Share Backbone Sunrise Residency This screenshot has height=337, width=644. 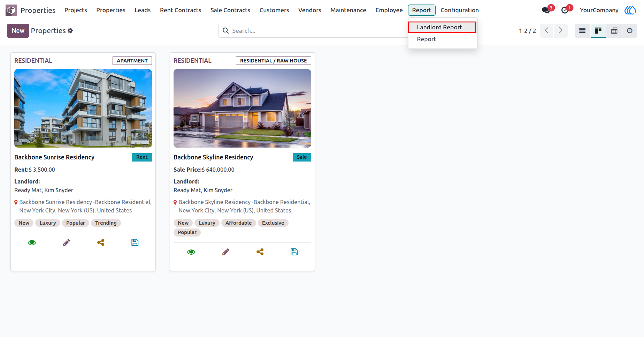coord(101,242)
